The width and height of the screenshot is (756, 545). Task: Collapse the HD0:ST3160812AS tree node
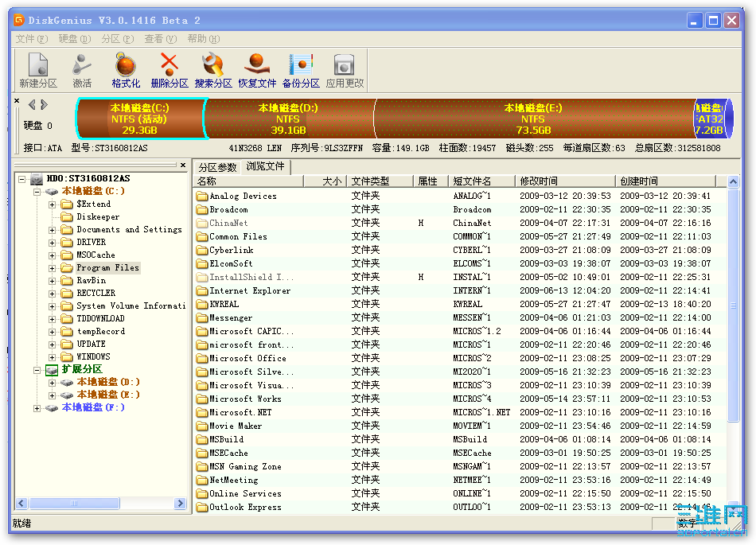click(x=21, y=179)
